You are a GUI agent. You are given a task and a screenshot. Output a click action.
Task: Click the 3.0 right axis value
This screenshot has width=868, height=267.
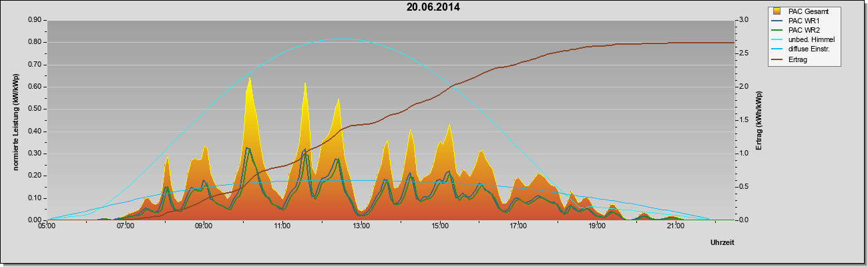(743, 20)
